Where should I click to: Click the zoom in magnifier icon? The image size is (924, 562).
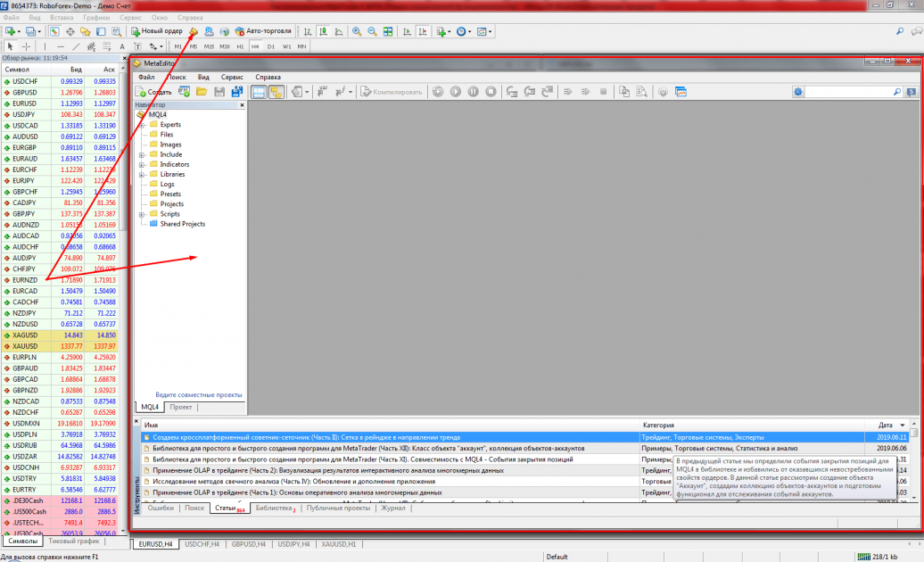[357, 31]
